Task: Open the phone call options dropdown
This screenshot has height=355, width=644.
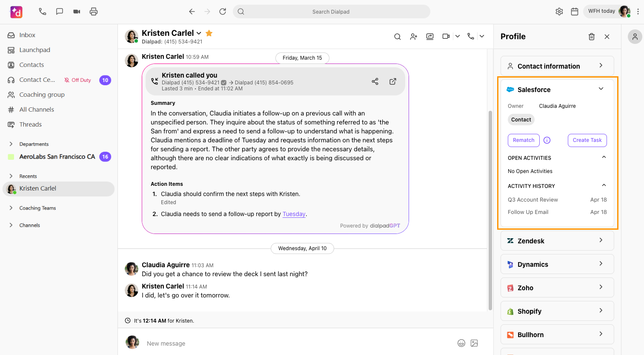Action: (x=482, y=37)
